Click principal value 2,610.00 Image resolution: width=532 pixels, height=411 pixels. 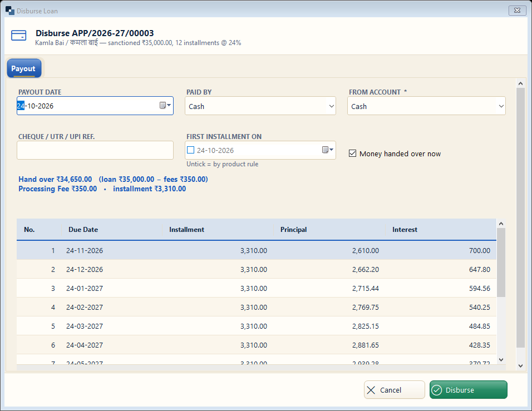(x=366, y=251)
